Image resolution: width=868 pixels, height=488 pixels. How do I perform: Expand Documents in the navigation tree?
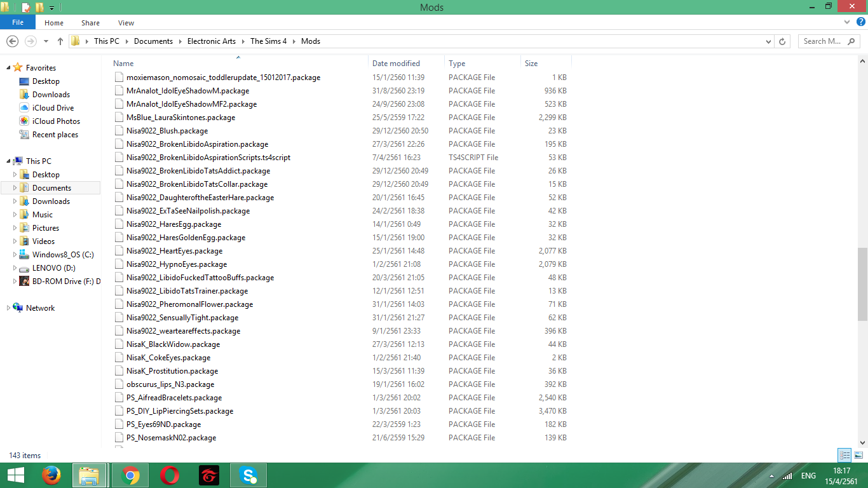(x=15, y=188)
